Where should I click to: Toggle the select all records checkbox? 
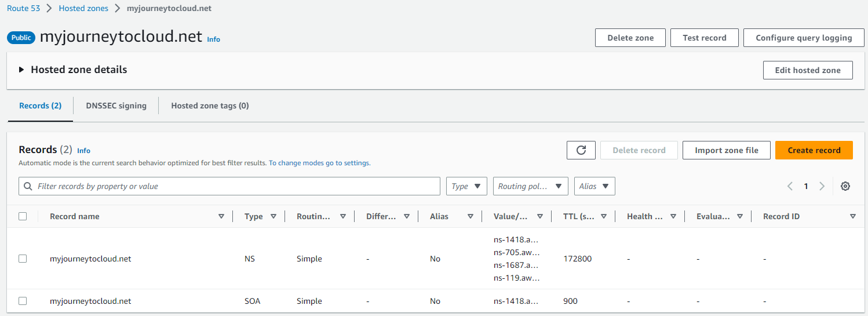click(x=23, y=216)
